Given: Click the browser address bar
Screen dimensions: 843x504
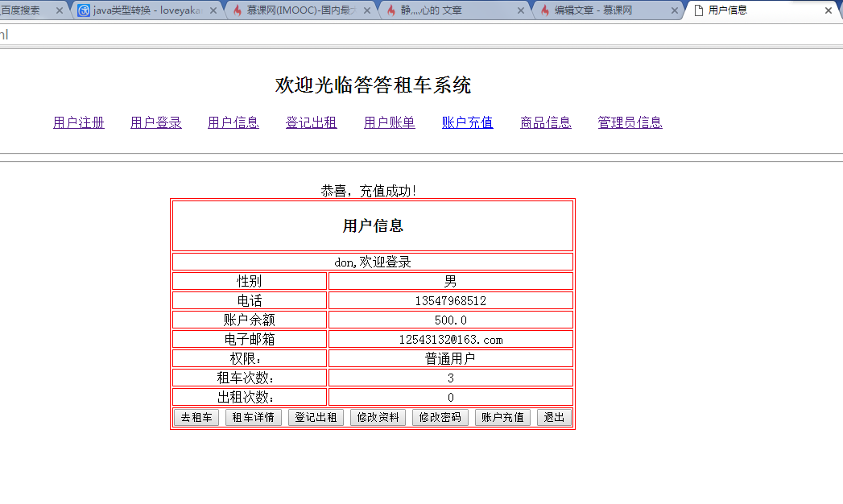Looking at the screenshot, I should 422,35.
